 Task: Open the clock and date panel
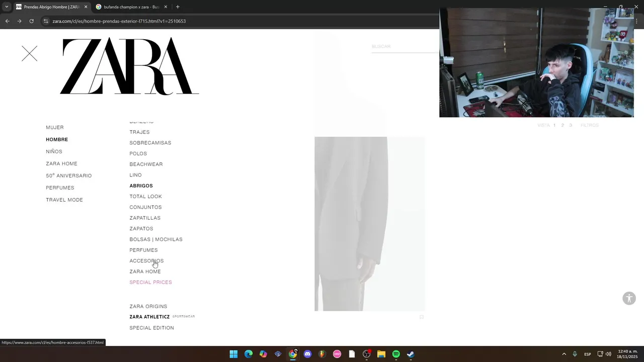627,354
